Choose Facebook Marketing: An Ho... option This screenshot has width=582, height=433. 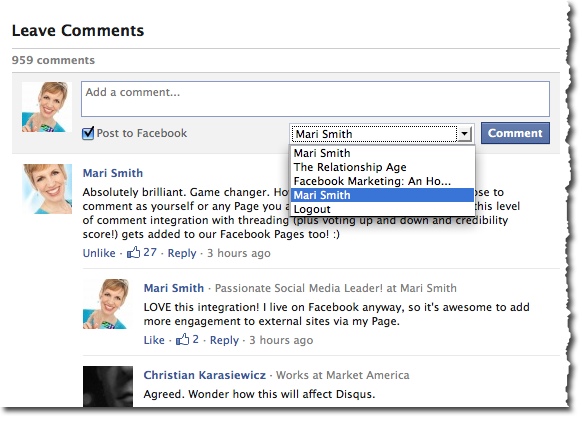[x=382, y=181]
